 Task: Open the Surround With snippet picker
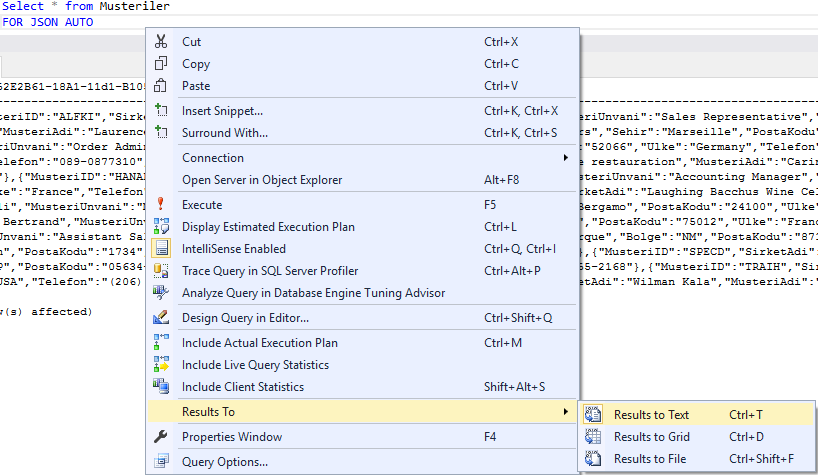[x=224, y=132]
